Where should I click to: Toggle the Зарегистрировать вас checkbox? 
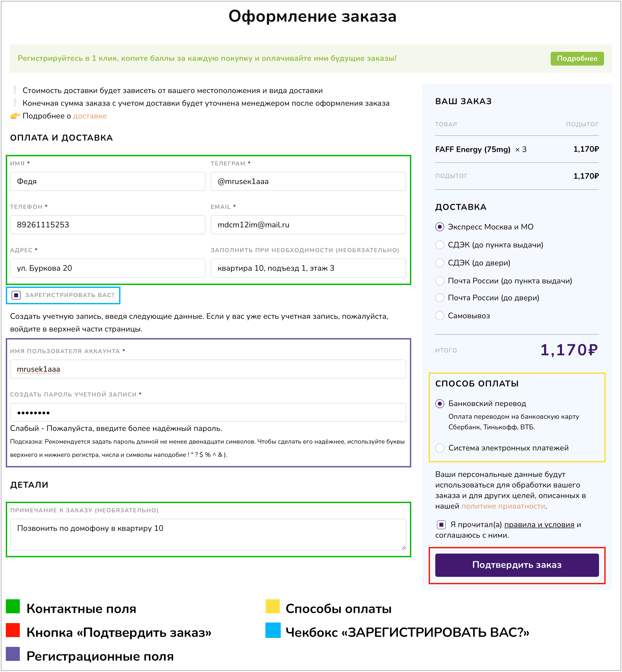tap(16, 295)
